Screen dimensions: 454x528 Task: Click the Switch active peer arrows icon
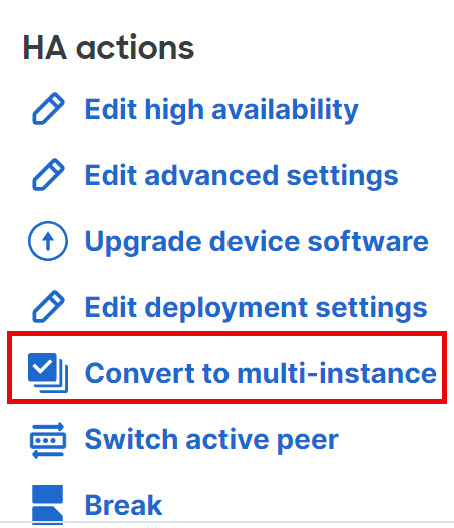tap(48, 440)
